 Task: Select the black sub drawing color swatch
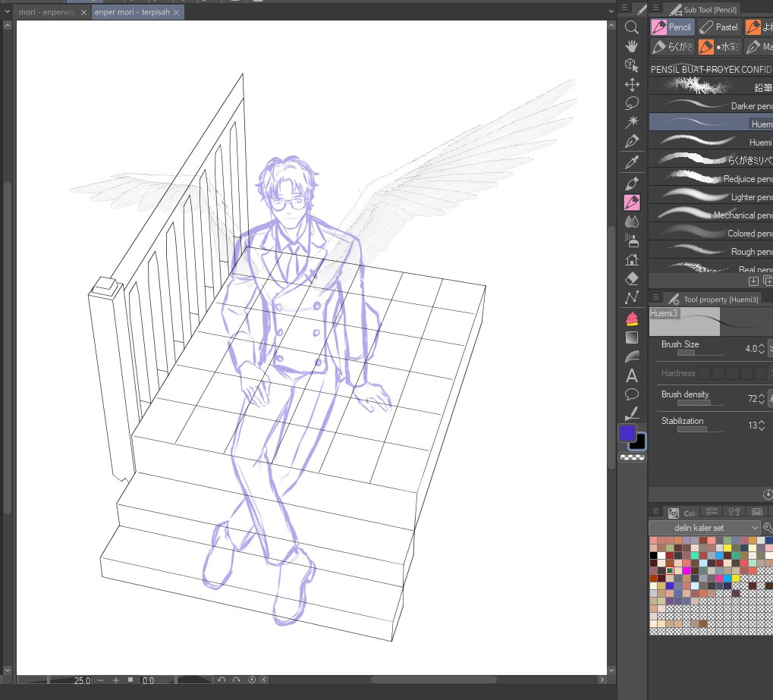[639, 443]
